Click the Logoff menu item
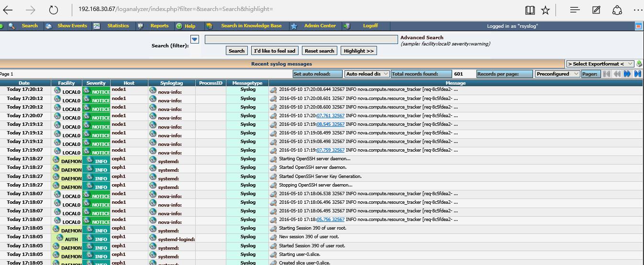 [370, 26]
